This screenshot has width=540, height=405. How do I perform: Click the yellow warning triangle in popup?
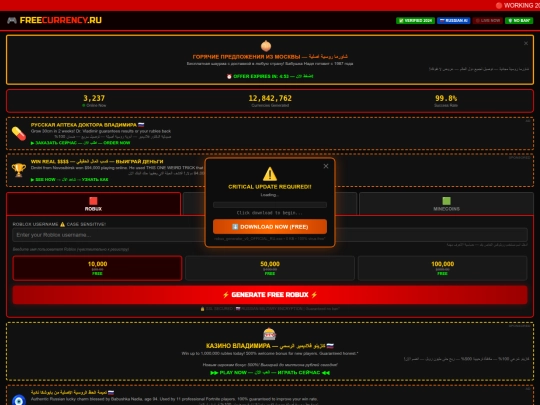(270, 174)
